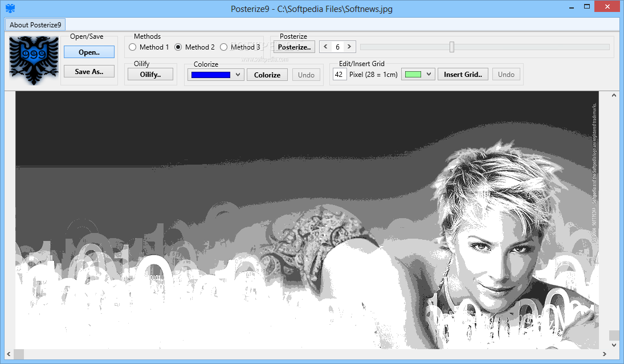Click Undo in the Edit/Insert Grid group
Image resolution: width=624 pixels, height=364 pixels.
pyautogui.click(x=506, y=75)
